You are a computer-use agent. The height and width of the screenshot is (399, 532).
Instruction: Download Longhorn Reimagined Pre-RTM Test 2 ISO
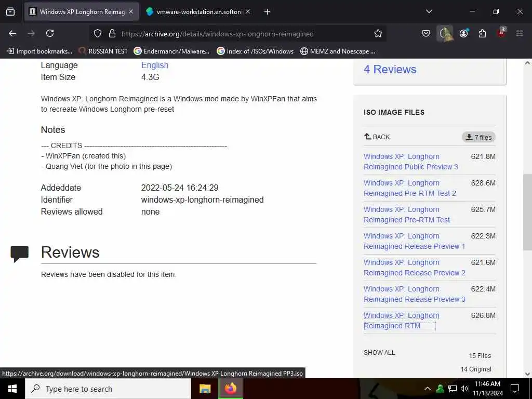(410, 188)
